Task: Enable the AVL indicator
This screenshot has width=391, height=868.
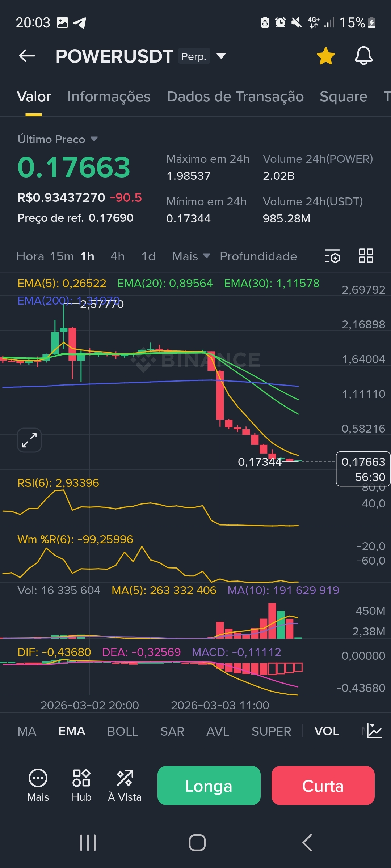Action: pos(218,731)
